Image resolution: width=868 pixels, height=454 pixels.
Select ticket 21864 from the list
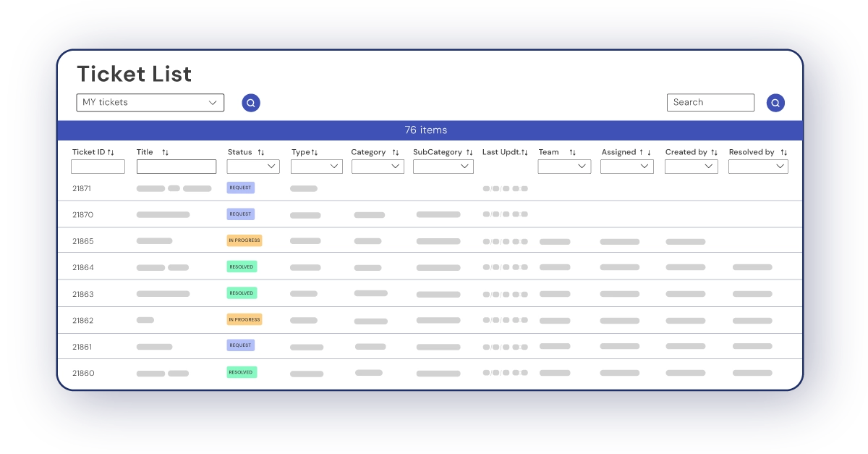[82, 267]
